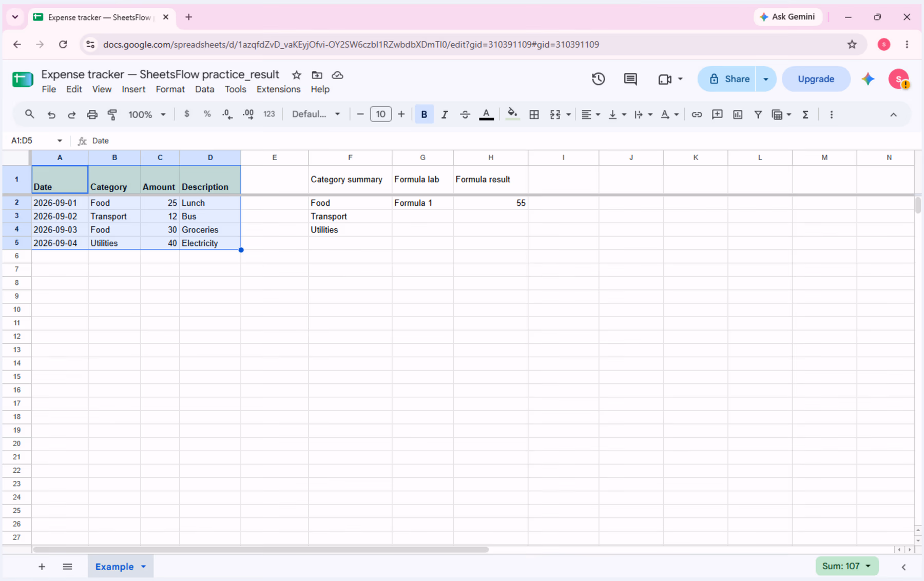The image size is (924, 581).
Task: Click the font size input field
Action: tap(380, 114)
